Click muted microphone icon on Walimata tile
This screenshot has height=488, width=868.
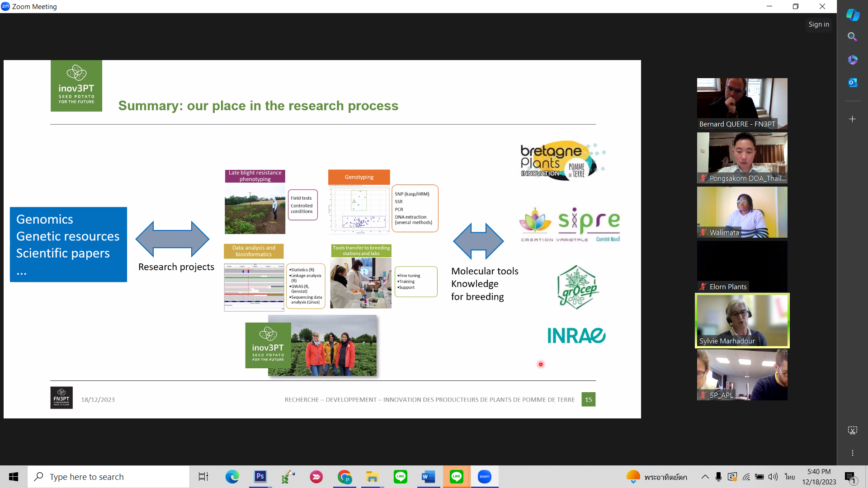click(703, 232)
